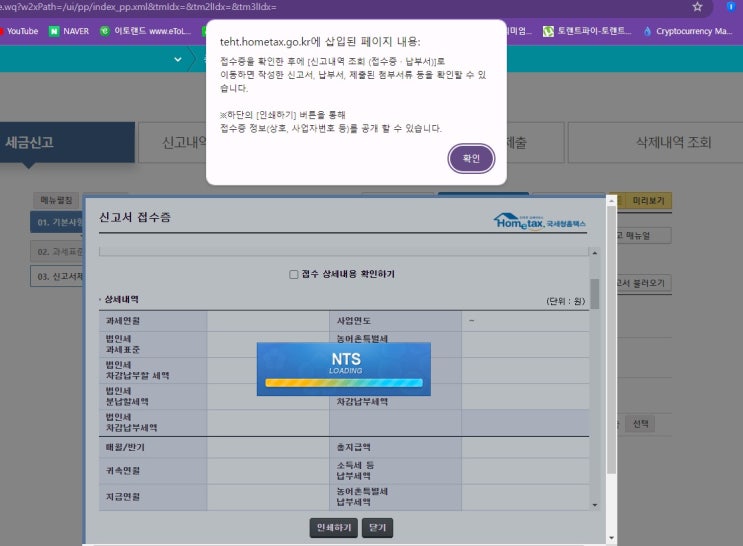The width and height of the screenshot is (743, 546).
Task: Open the YouTube bookmark
Action: (19, 31)
